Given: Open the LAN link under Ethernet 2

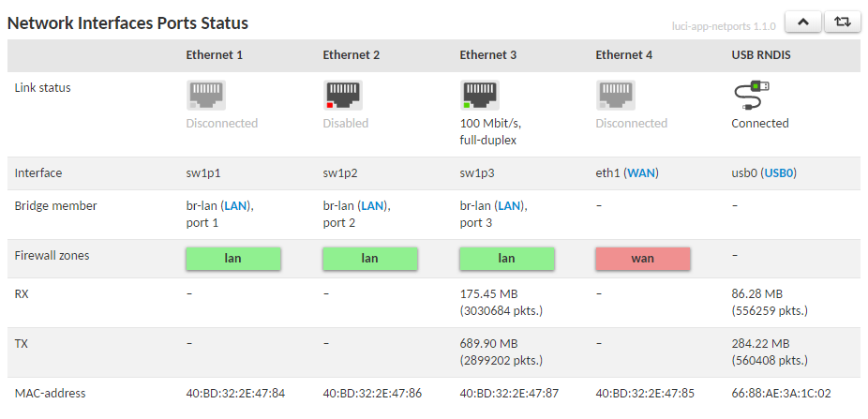Looking at the screenshot, I should 372,206.
